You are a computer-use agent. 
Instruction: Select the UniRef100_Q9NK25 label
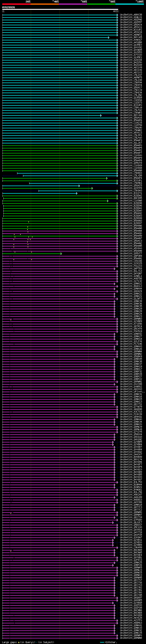point(131,563)
